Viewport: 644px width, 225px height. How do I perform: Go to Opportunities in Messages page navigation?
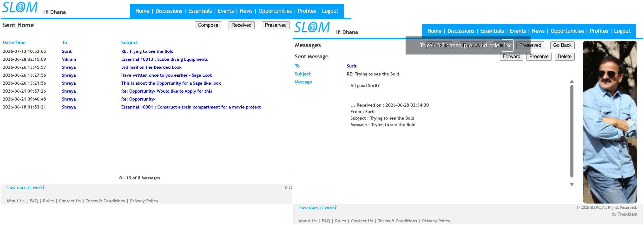(x=567, y=31)
